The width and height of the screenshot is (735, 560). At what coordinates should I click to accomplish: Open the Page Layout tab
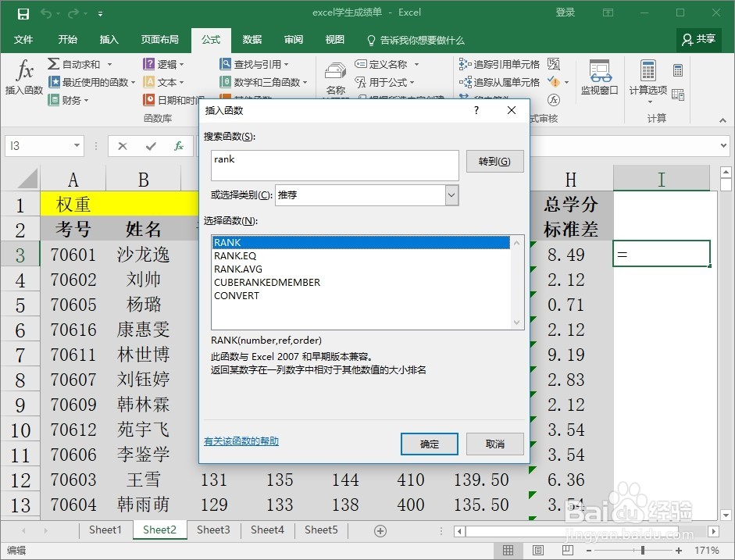160,40
